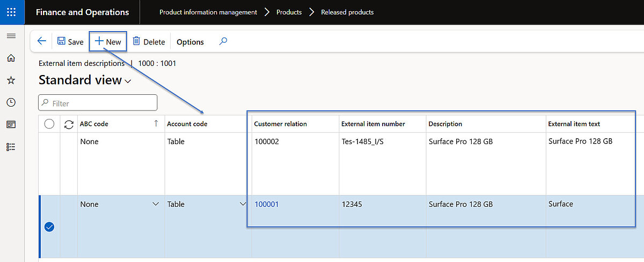Screen dimensions: 644x262
Task: Deselect the checked row for customer 100001
Action: (49, 227)
